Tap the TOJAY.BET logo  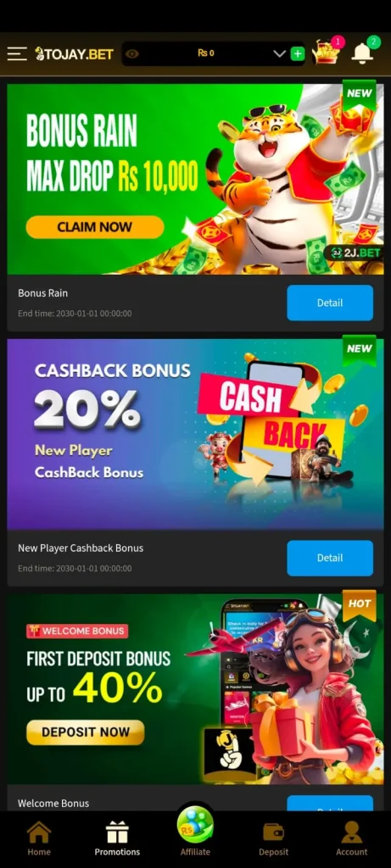pos(74,53)
